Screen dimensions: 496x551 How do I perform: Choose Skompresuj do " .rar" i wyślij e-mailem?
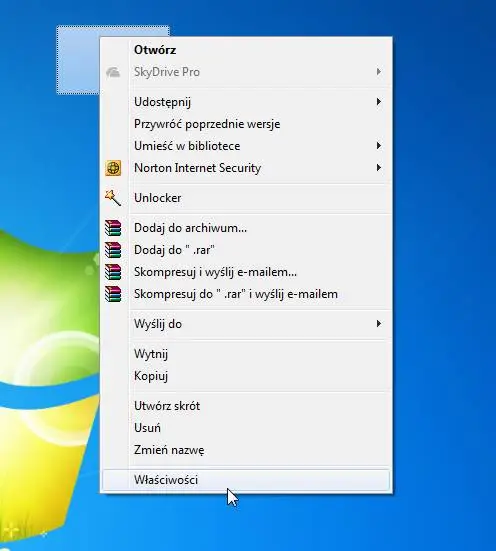pyautogui.click(x=246, y=294)
